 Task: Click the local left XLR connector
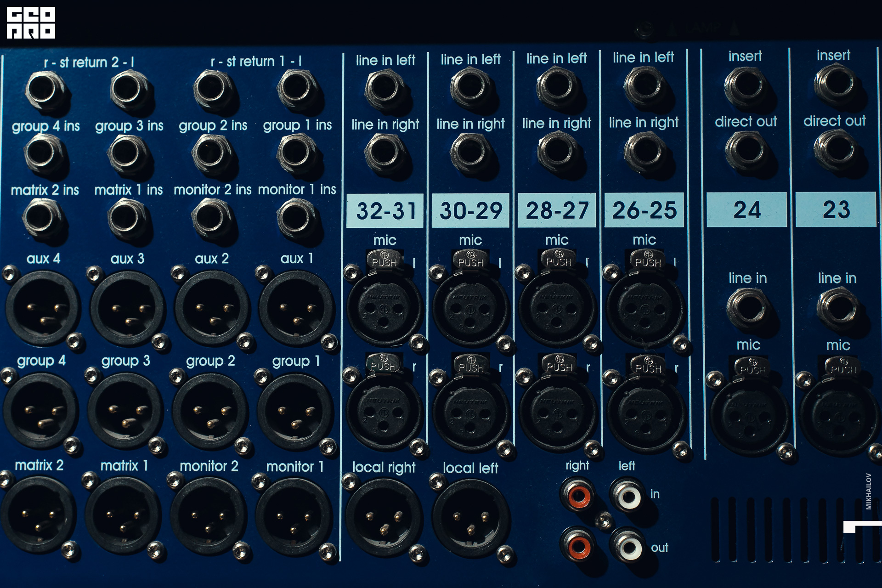(x=470, y=518)
